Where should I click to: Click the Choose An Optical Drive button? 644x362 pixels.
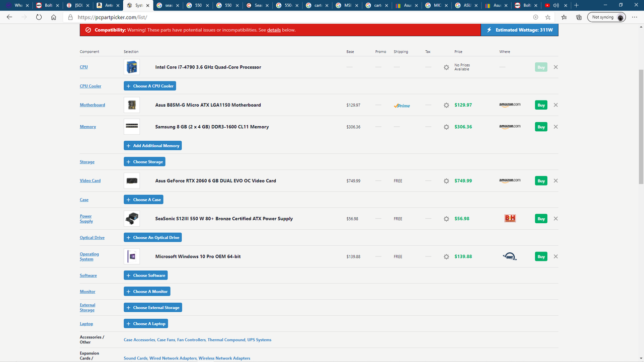[x=153, y=237]
